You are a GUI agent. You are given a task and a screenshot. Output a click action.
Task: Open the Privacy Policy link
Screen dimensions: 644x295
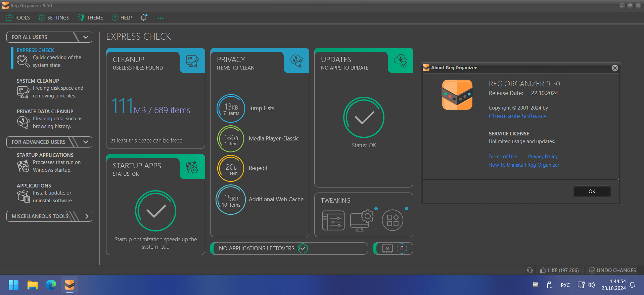[543, 157]
